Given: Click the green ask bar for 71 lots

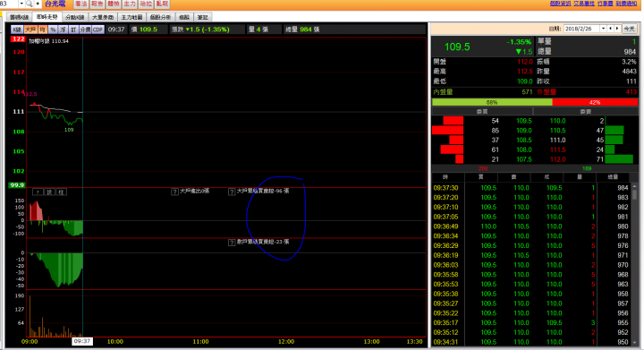Looking at the screenshot, I should (x=619, y=159).
